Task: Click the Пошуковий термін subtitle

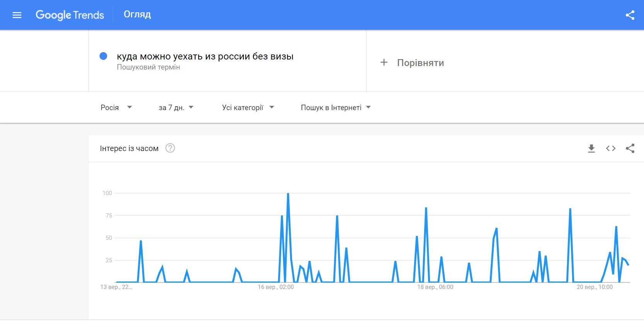Action: click(148, 67)
